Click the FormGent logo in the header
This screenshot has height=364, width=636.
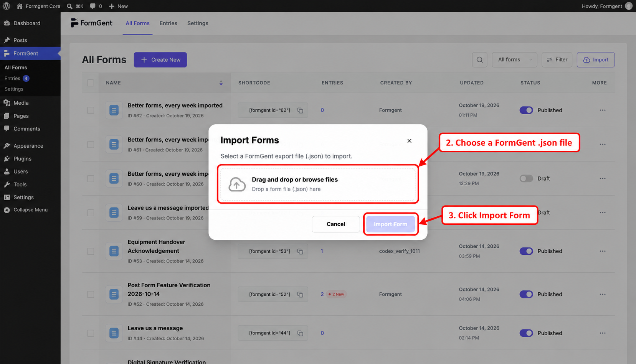point(91,23)
